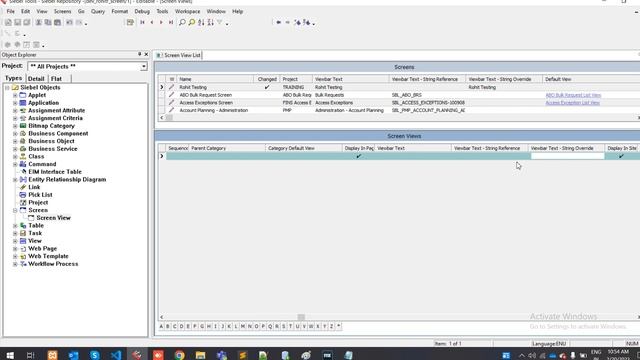Click the Save toolbar icon

18,22
